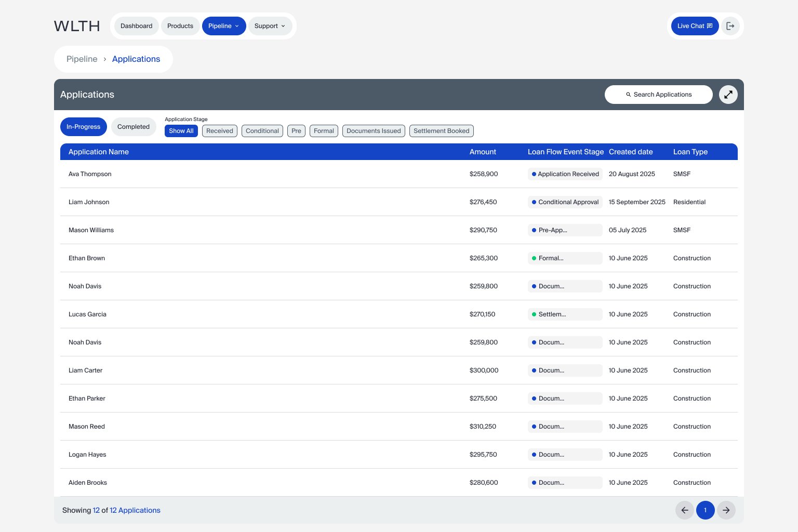Click the logout icon button

click(730, 26)
